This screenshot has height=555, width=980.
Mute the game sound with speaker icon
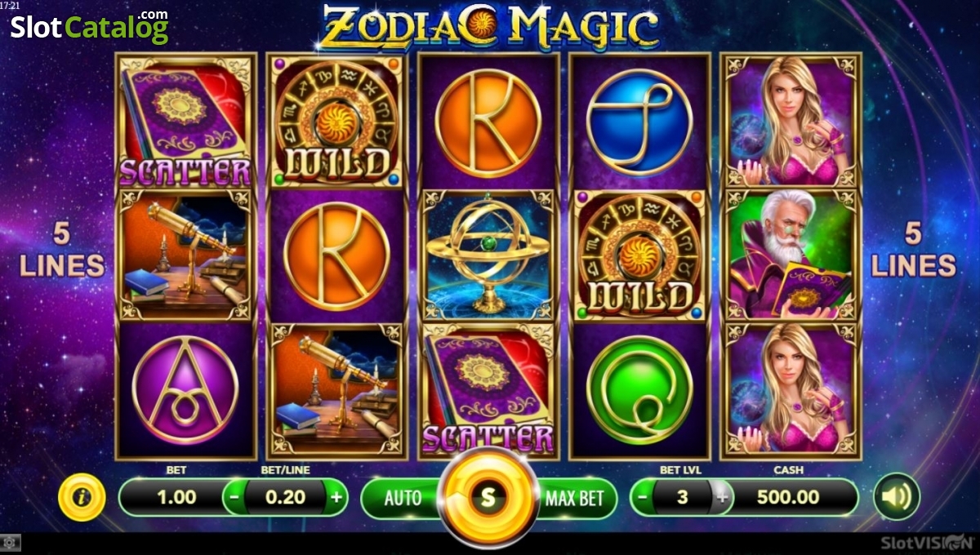point(897,496)
